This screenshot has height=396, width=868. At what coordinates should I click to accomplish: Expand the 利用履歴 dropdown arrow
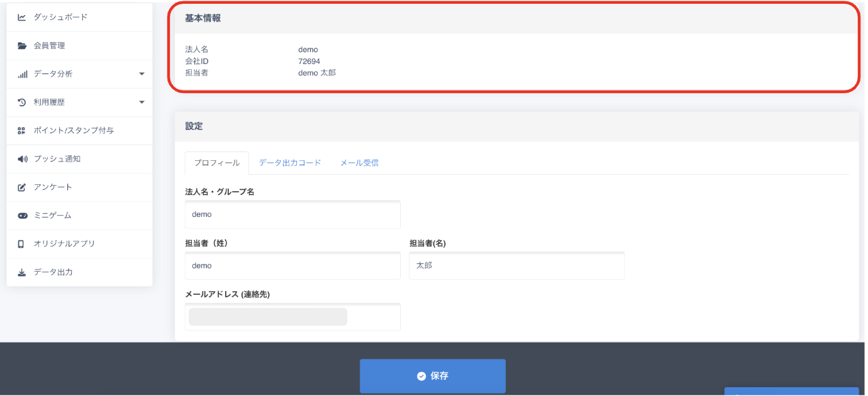pos(142,102)
